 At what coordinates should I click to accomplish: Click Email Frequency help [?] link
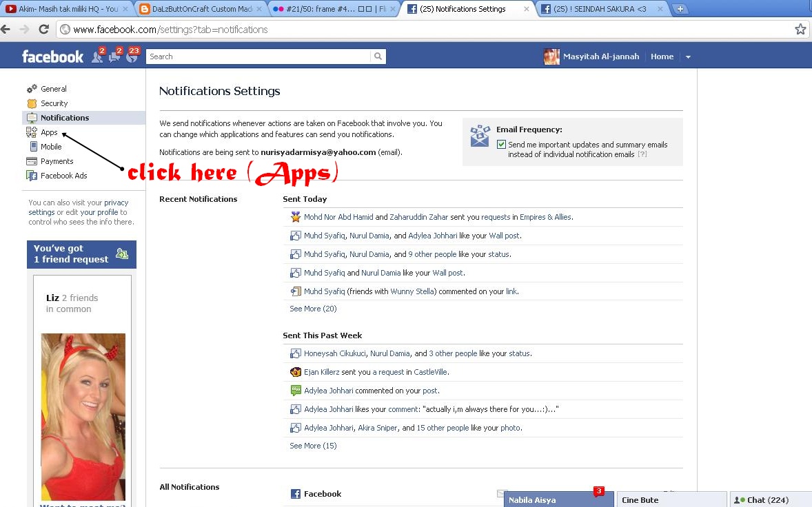[642, 154]
